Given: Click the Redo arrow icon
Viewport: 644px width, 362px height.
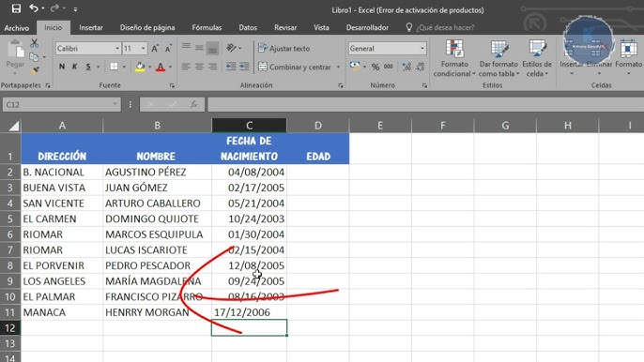Looking at the screenshot, I should [54, 8].
